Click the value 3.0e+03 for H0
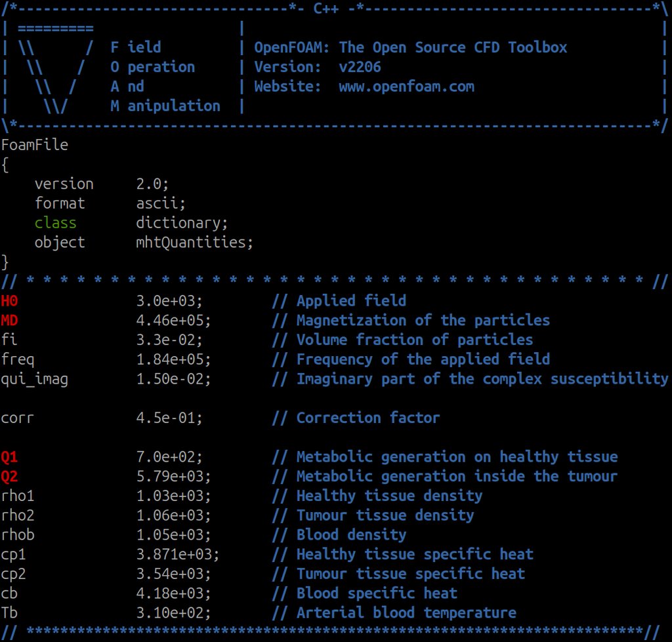The width and height of the screenshot is (672, 642). [x=169, y=301]
